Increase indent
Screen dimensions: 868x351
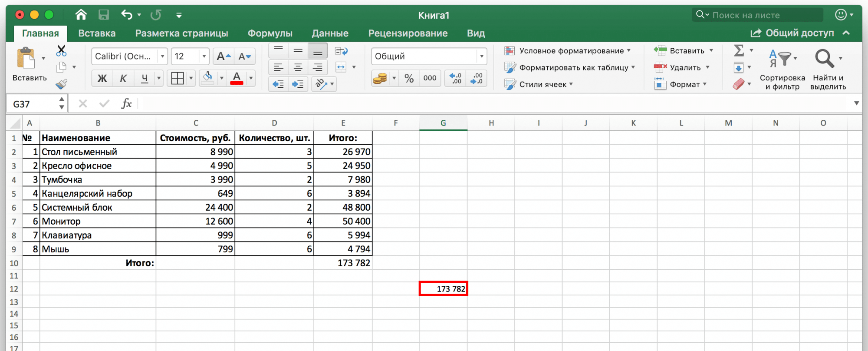tap(298, 83)
